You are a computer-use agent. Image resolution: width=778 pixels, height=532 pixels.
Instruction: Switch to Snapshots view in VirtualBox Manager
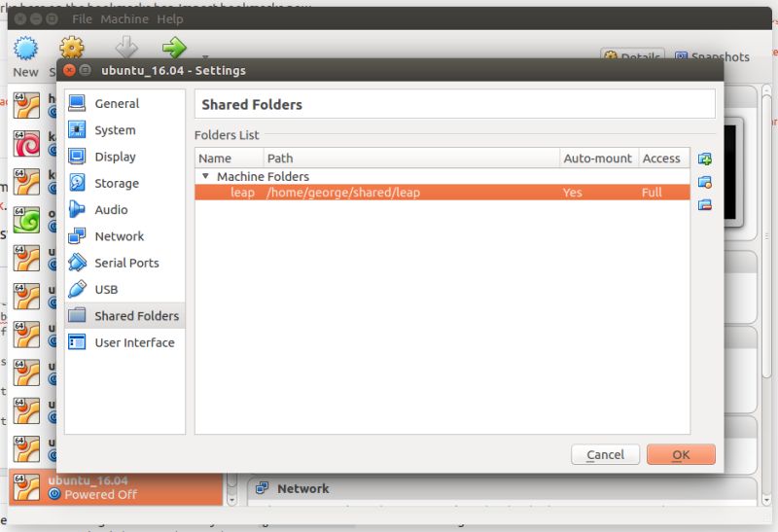[712, 56]
